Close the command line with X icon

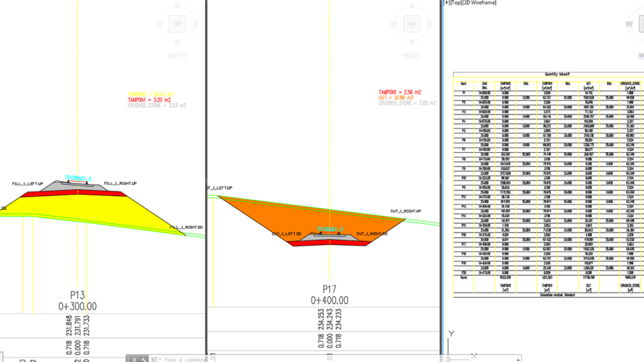134,359
